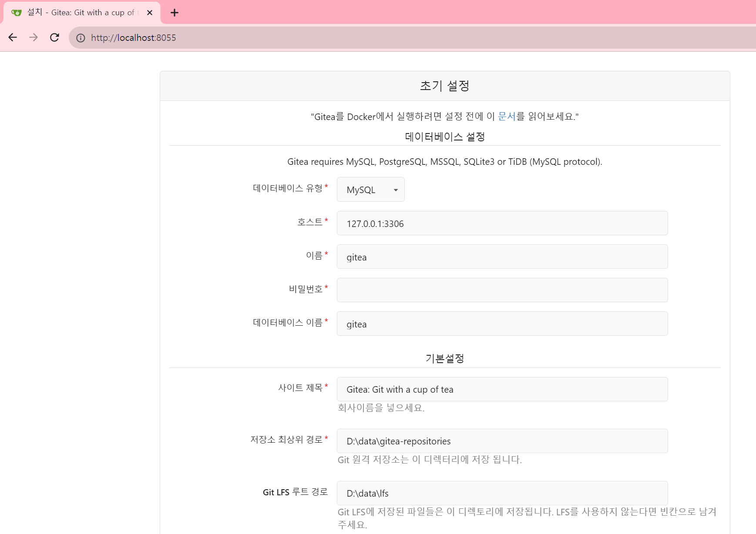Click the browser forward arrow
The image size is (756, 534).
click(x=34, y=37)
